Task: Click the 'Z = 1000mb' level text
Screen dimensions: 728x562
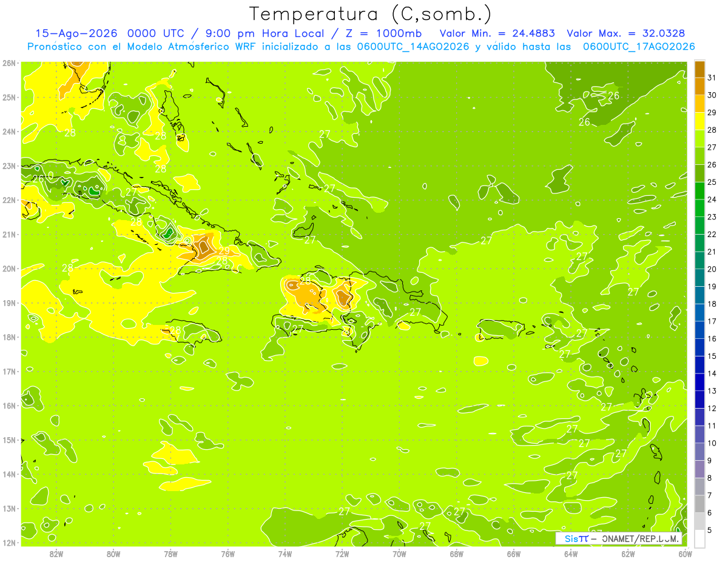Action: [383, 33]
